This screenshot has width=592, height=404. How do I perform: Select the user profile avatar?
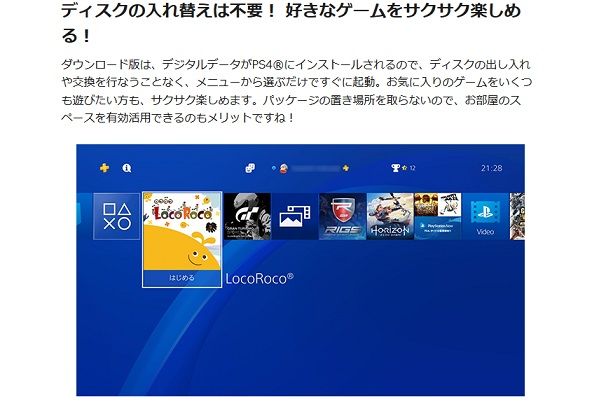[284, 168]
